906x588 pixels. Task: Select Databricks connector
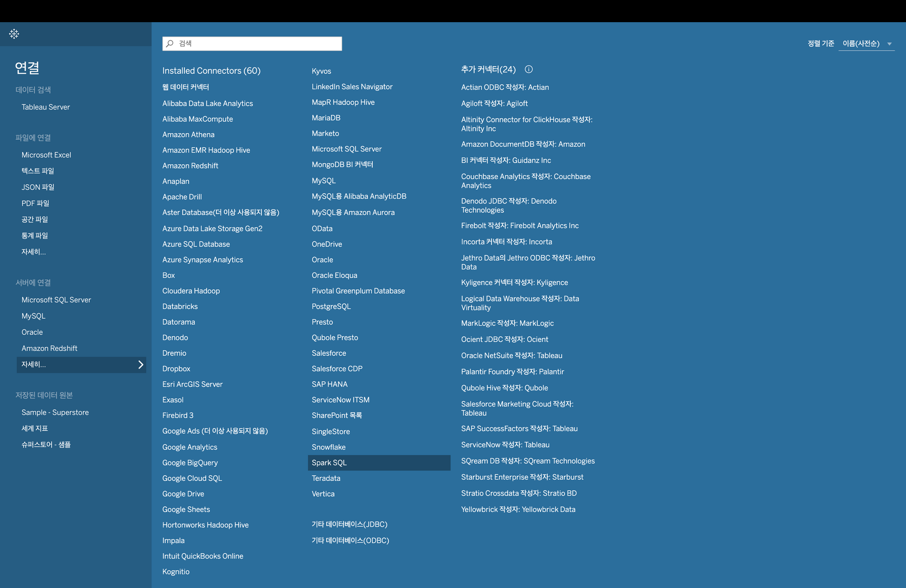point(180,307)
